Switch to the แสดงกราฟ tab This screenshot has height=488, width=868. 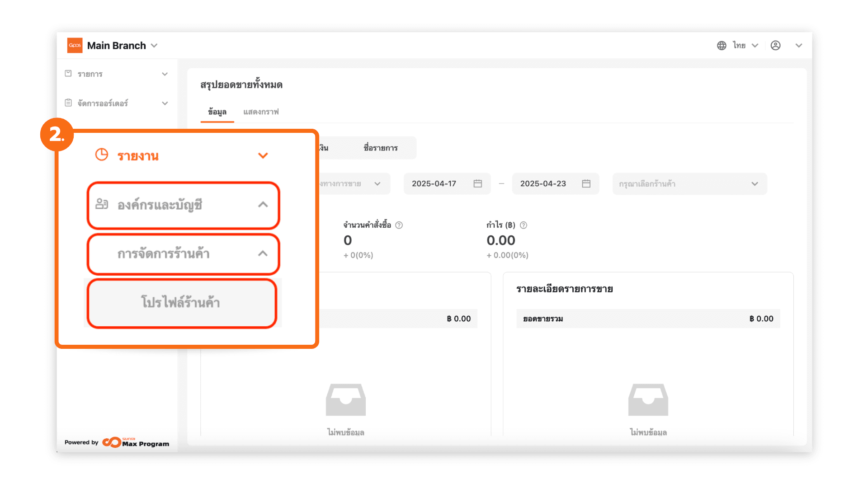tap(261, 112)
